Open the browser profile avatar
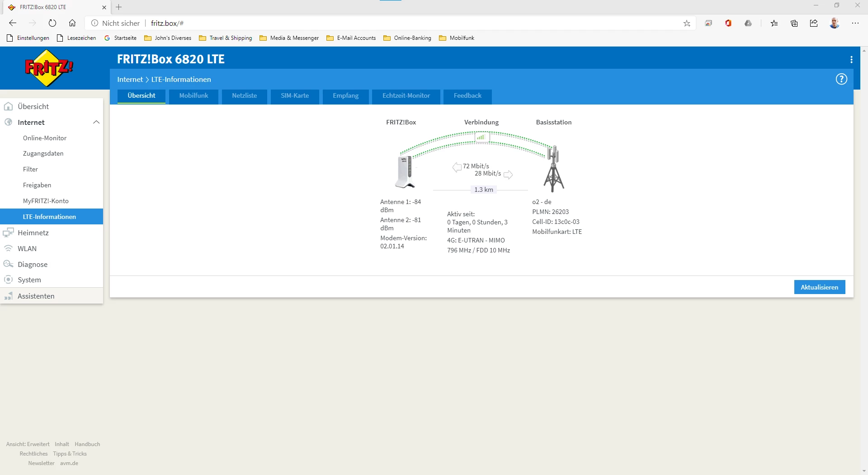868x475 pixels. pyautogui.click(x=835, y=23)
